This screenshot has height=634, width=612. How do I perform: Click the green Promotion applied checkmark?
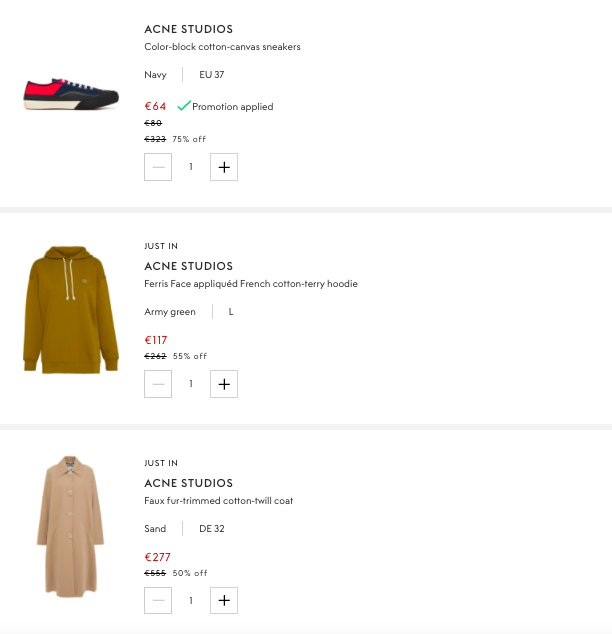(x=184, y=106)
